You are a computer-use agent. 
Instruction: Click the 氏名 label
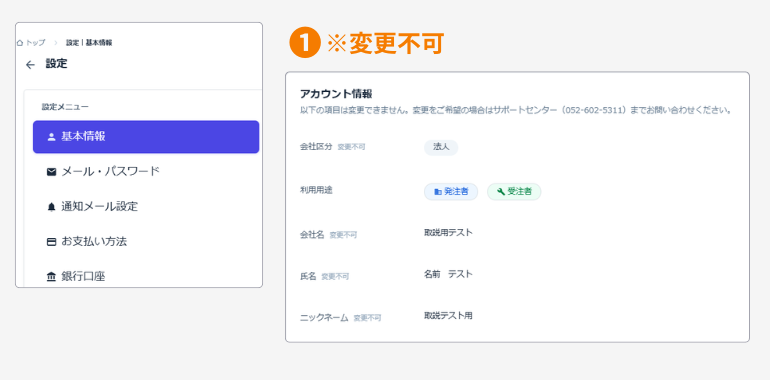(308, 276)
